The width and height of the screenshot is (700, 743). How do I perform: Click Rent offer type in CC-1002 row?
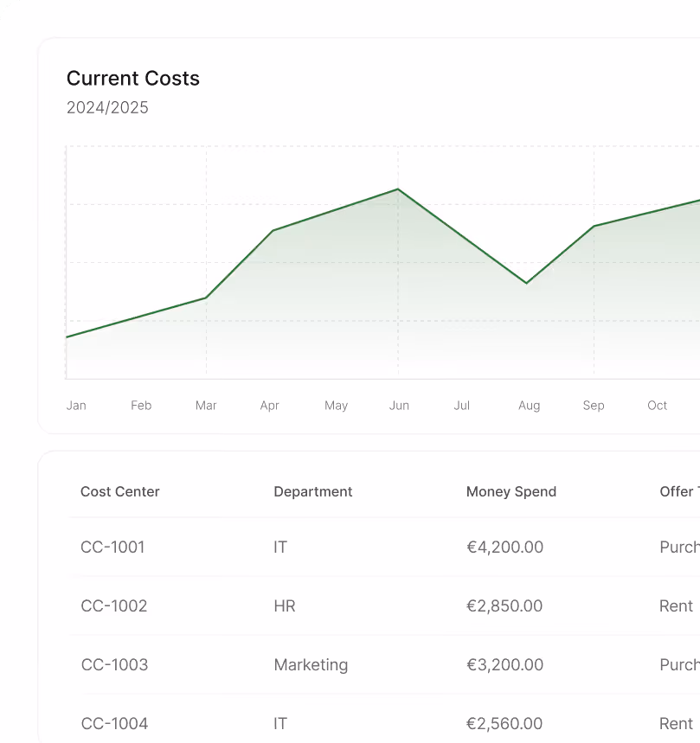click(x=676, y=606)
